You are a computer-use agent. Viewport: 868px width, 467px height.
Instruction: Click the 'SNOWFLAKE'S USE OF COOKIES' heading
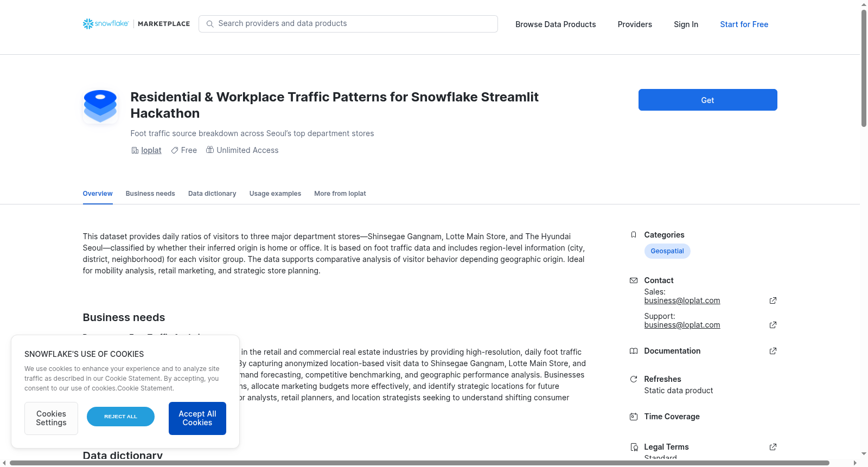click(84, 354)
